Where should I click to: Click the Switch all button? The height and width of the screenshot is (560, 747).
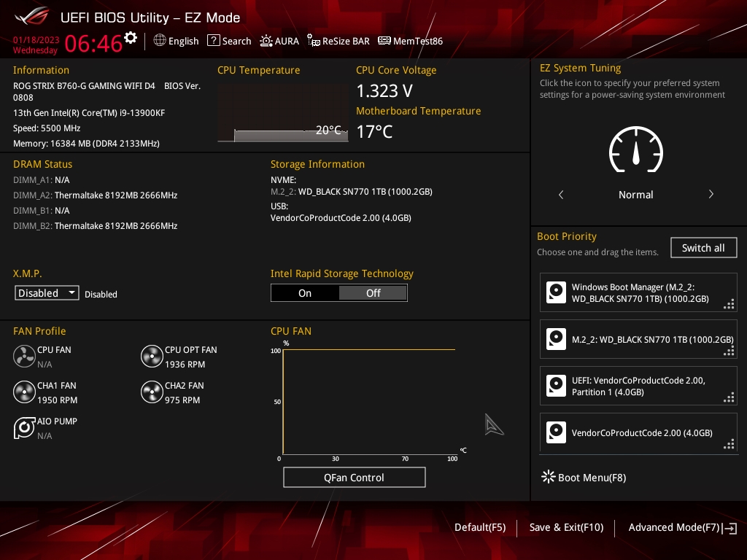[703, 248]
